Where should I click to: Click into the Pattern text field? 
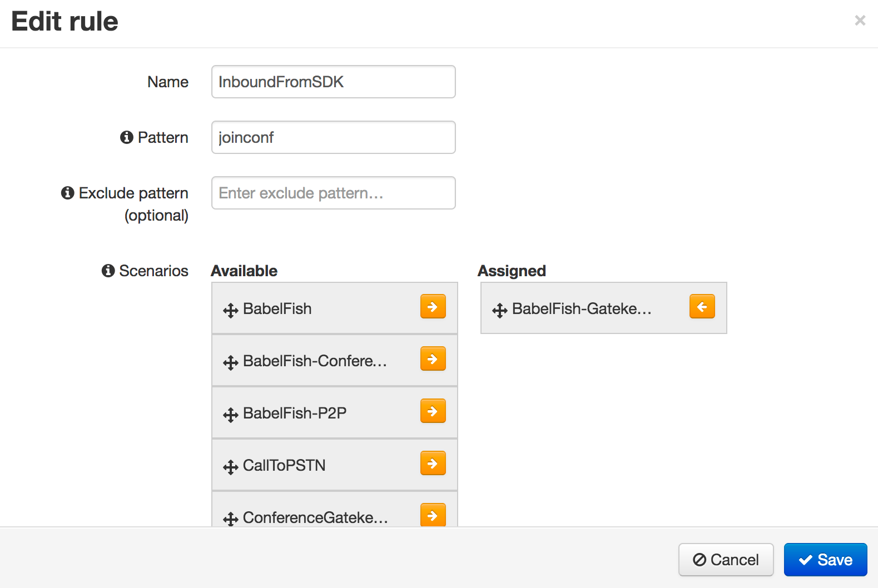click(333, 137)
